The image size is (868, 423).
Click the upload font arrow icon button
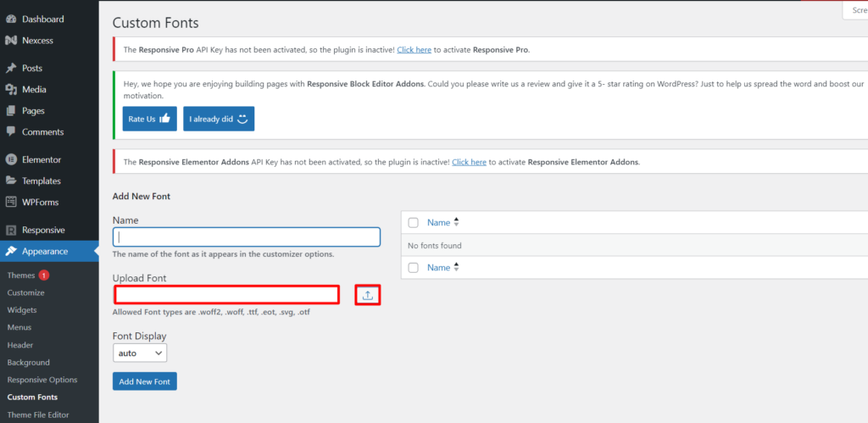[x=368, y=295]
